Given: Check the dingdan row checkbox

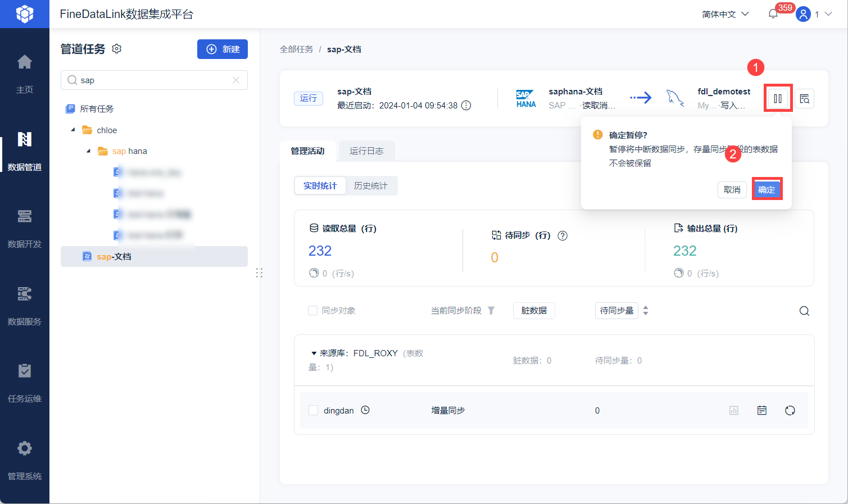Looking at the screenshot, I should coord(314,411).
